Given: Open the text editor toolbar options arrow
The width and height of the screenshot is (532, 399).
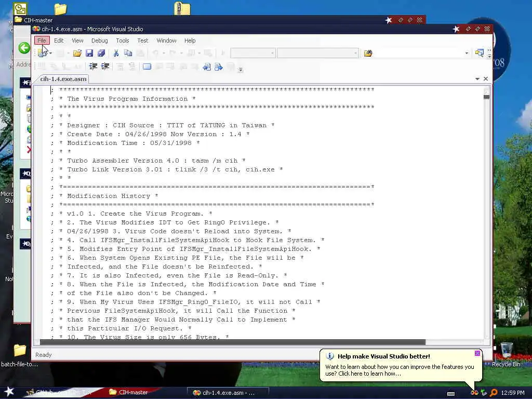Looking at the screenshot, I should (240, 70).
